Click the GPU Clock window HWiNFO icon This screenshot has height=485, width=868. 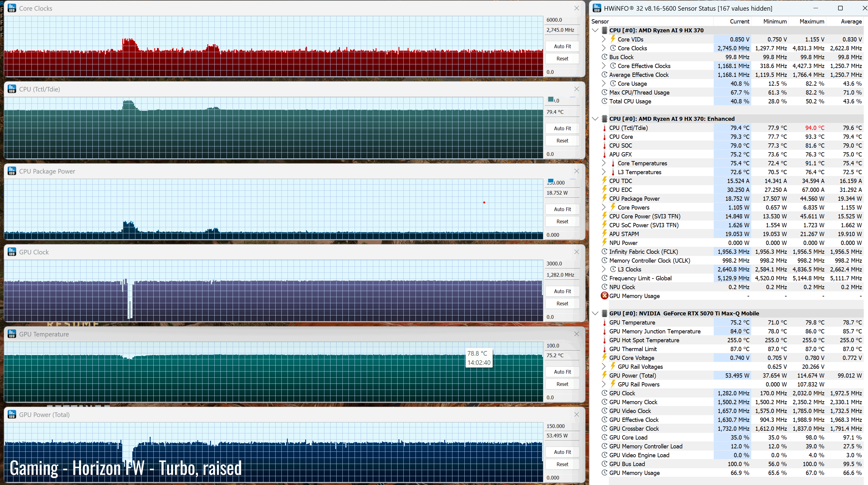(12, 252)
